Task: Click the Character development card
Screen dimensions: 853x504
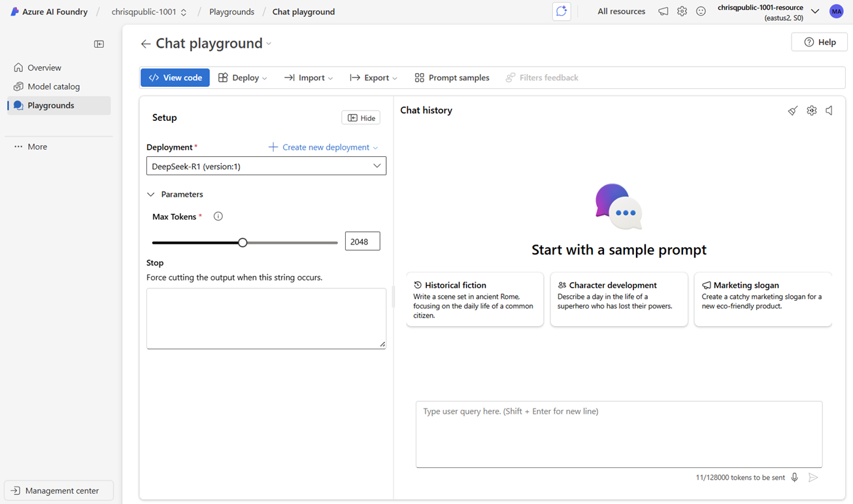Action: [x=619, y=299]
